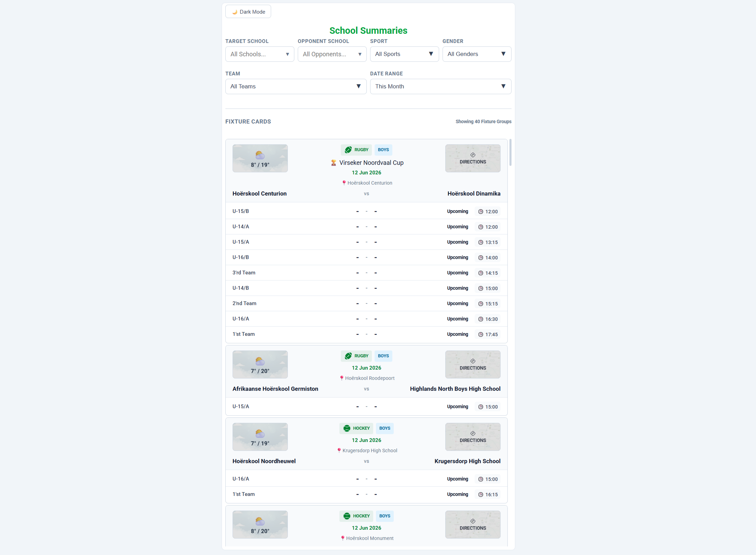Click Directions for Hoërskool Centurion fixture
Image resolution: width=756 pixels, height=555 pixels.
point(473,158)
